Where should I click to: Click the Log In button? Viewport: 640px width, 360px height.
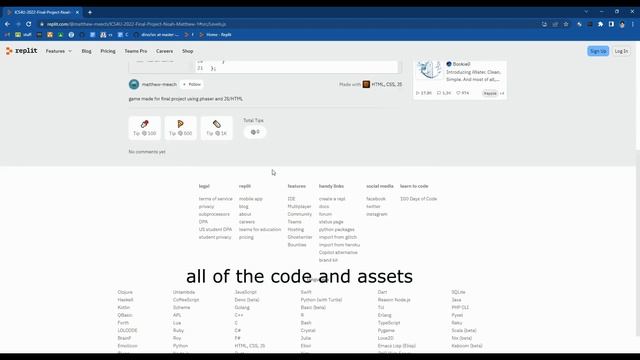coord(621,51)
